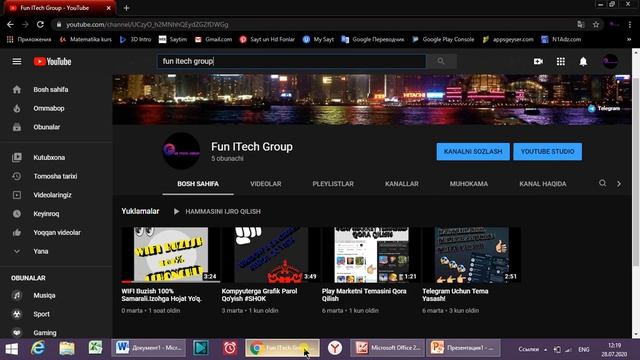Open the Yuklamalar uploads section link
This screenshot has height=360, width=640.
tap(140, 211)
